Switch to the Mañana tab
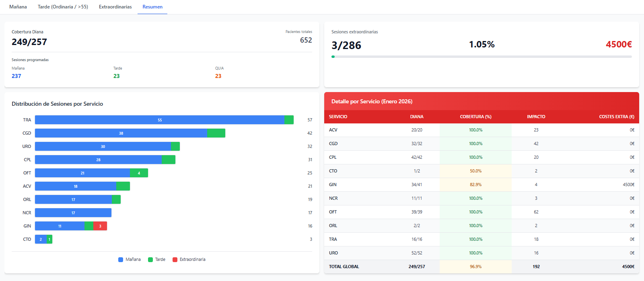The width and height of the screenshot is (644, 281). pyautogui.click(x=18, y=7)
